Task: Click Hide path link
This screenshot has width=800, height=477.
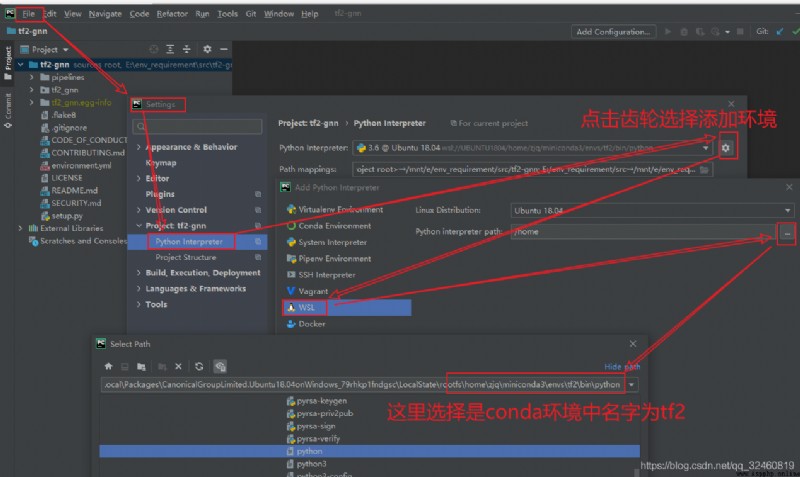Action: (x=622, y=367)
